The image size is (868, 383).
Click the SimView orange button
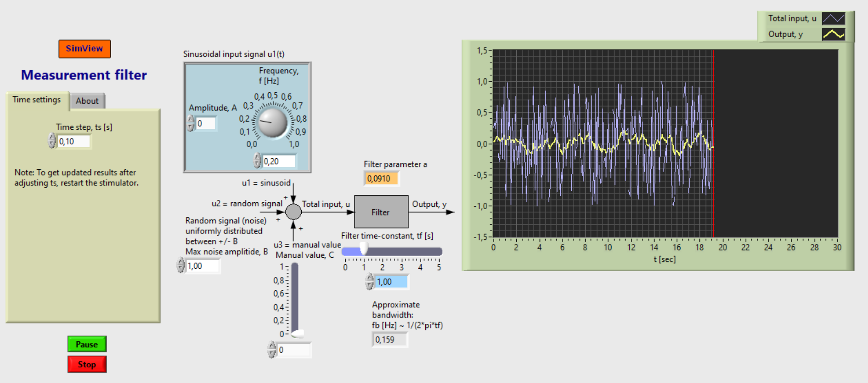[x=85, y=49]
